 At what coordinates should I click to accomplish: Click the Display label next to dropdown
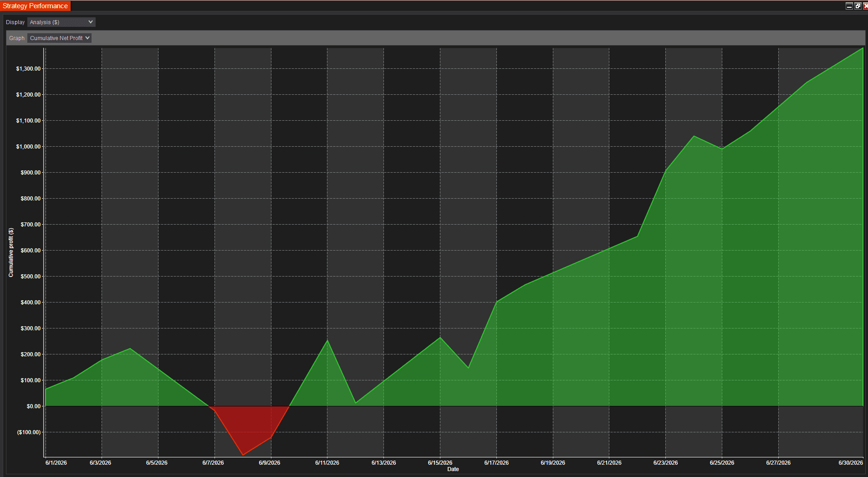15,22
